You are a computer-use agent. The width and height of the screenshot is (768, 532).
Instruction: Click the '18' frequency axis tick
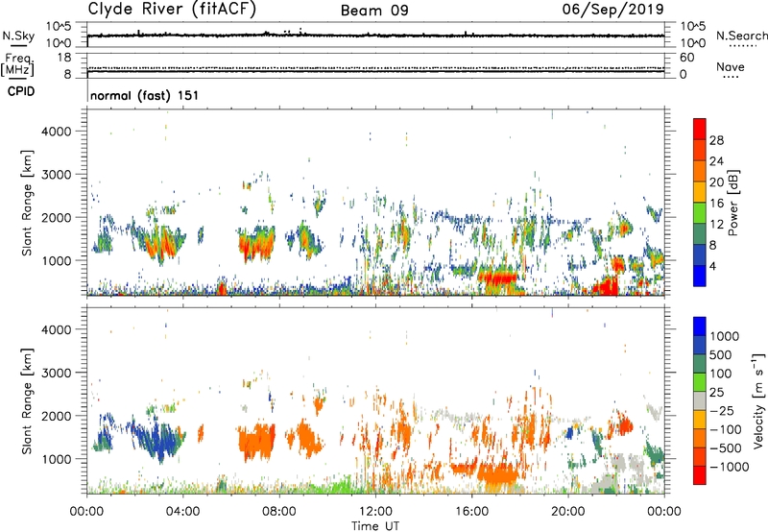click(64, 58)
